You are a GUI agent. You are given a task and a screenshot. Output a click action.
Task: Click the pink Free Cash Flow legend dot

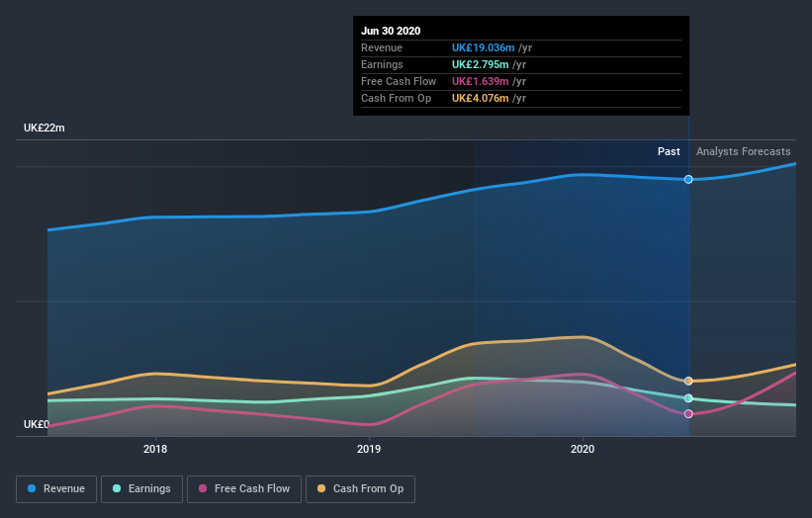click(203, 488)
